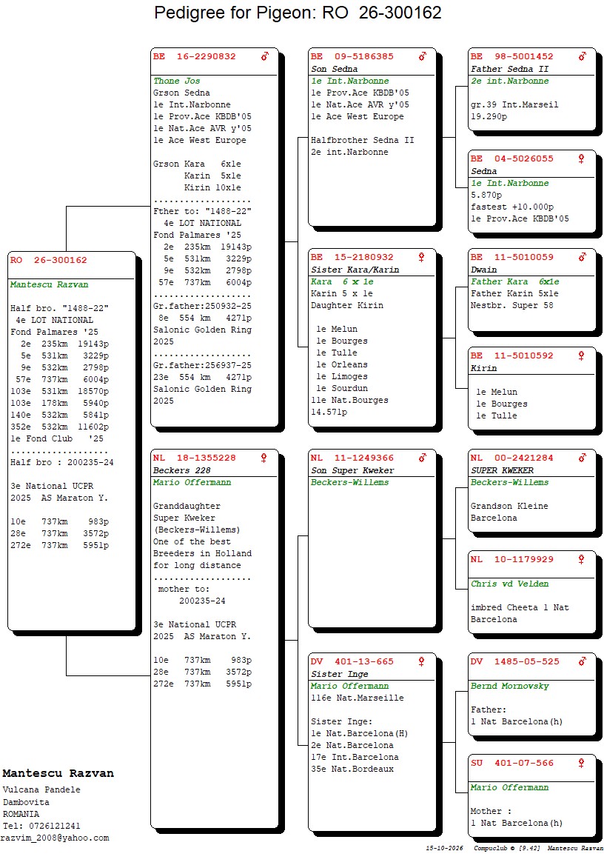Click the name 'Father Sedna II'
Viewport: 604px width, 868px height.
[509, 69]
